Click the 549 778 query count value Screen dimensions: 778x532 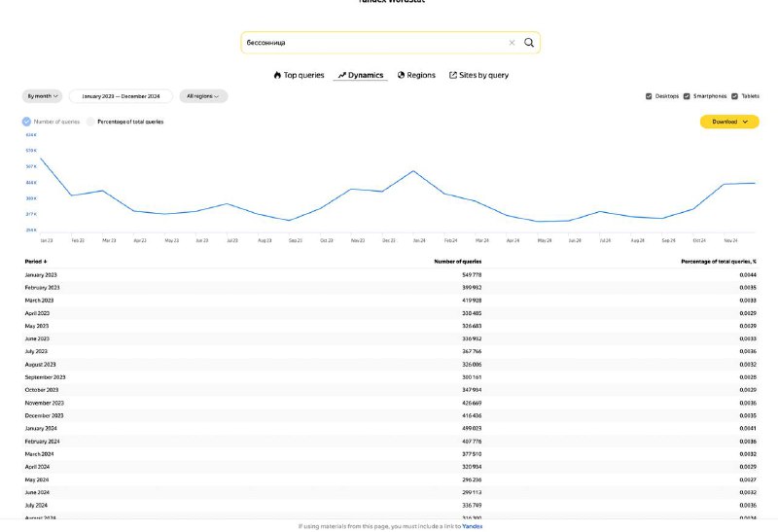pyautogui.click(x=472, y=275)
